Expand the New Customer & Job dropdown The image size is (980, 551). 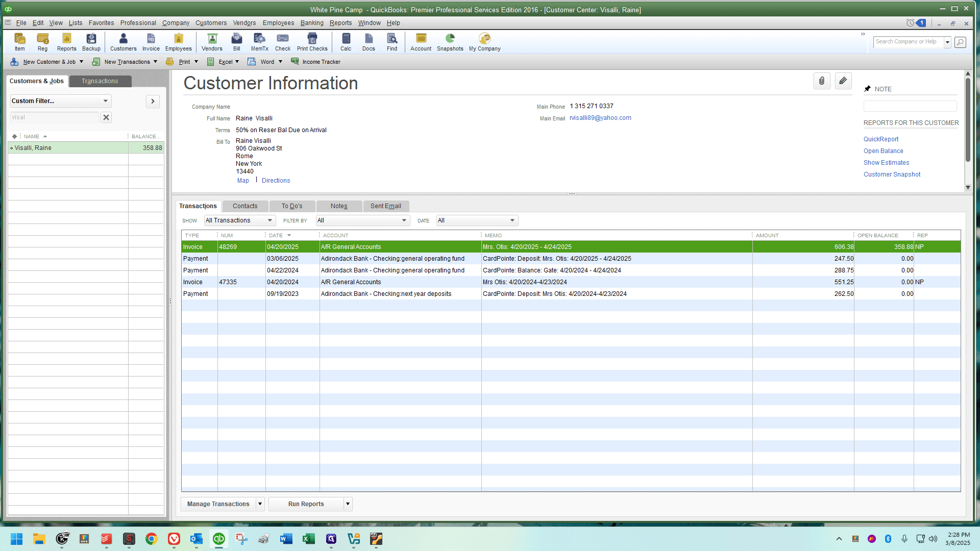click(81, 62)
